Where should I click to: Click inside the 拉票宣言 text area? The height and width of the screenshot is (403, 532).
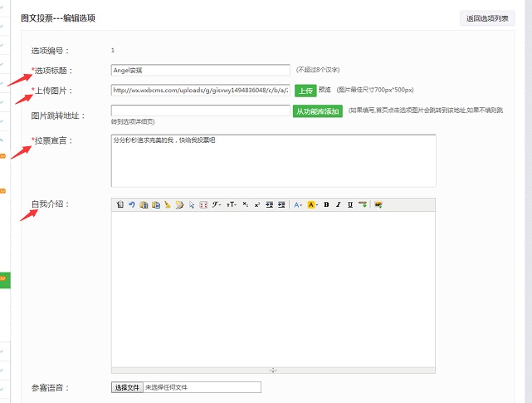pyautogui.click(x=273, y=160)
